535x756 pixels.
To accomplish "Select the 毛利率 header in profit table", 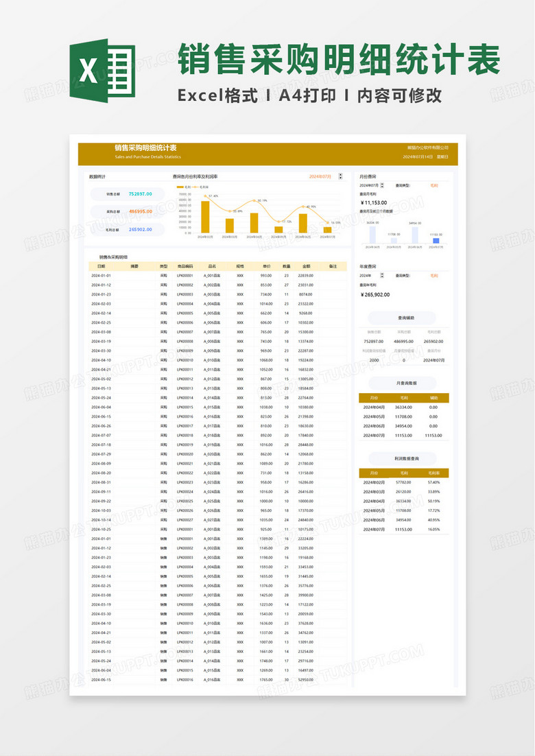I will tap(433, 473).
